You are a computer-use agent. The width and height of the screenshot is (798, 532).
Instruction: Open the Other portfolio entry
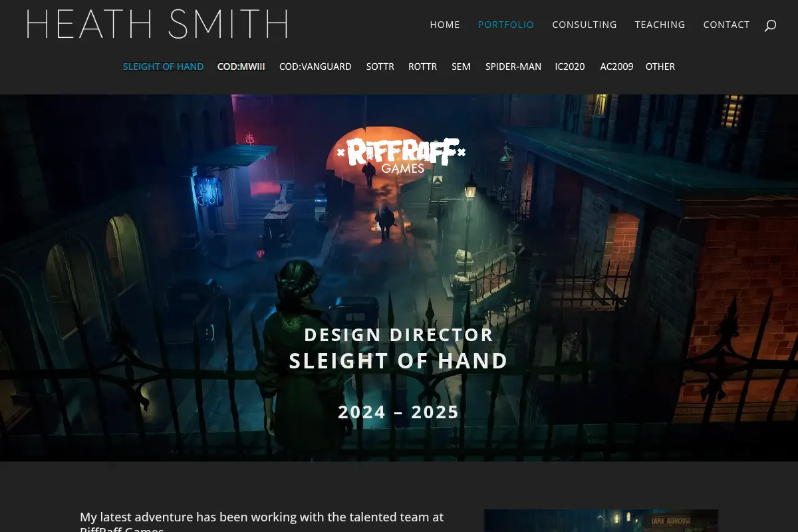(660, 66)
